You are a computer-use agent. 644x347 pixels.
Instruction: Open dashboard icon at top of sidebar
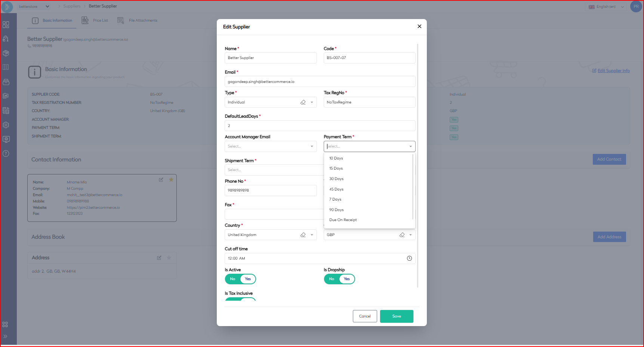point(6,25)
